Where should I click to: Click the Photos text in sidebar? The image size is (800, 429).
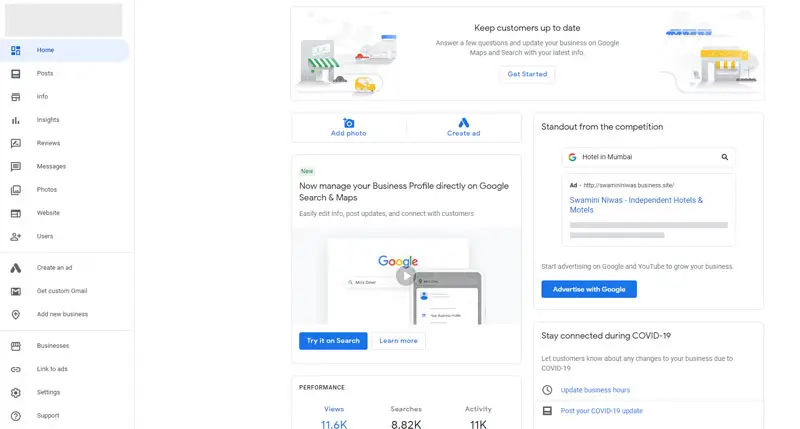click(x=47, y=189)
